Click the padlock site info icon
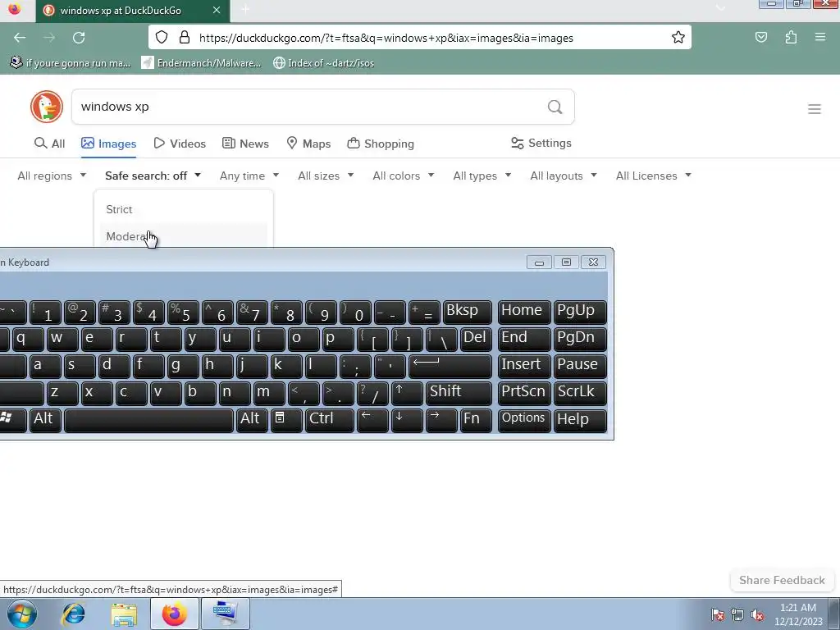This screenshot has height=630, width=840. (x=185, y=37)
